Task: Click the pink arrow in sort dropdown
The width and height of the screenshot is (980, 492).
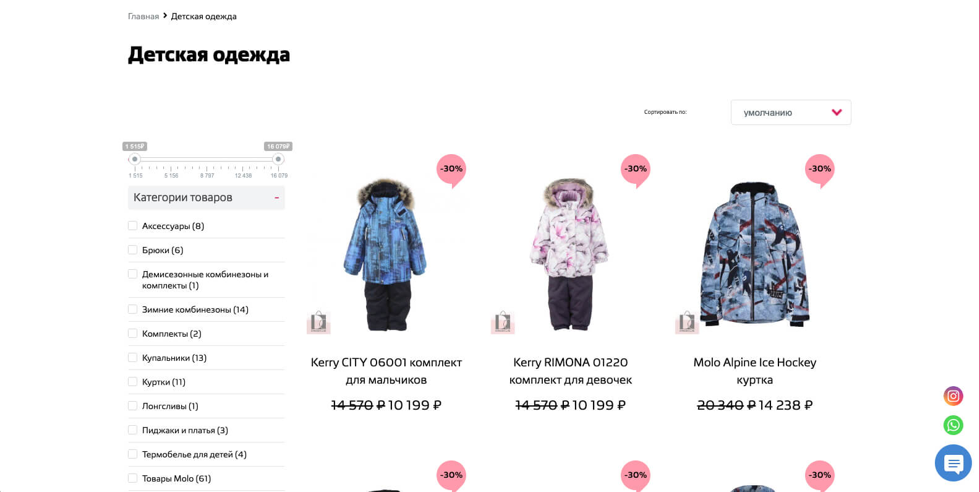Action: coord(837,113)
